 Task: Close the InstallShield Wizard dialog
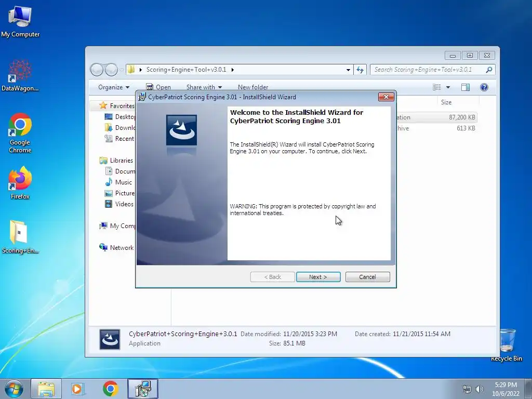[386, 97]
